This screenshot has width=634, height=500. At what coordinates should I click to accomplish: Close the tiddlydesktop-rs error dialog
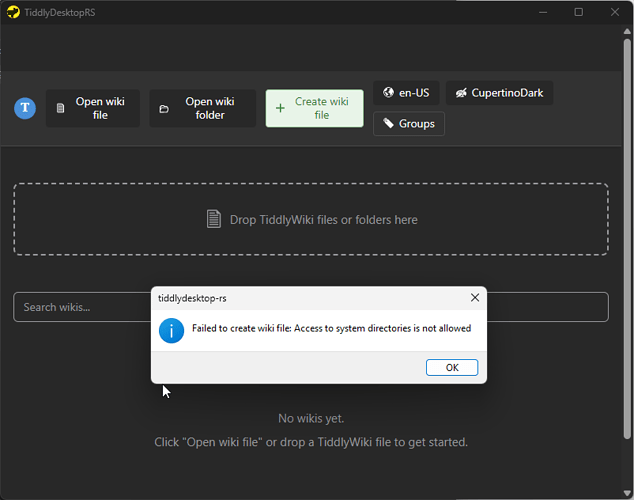click(x=475, y=298)
